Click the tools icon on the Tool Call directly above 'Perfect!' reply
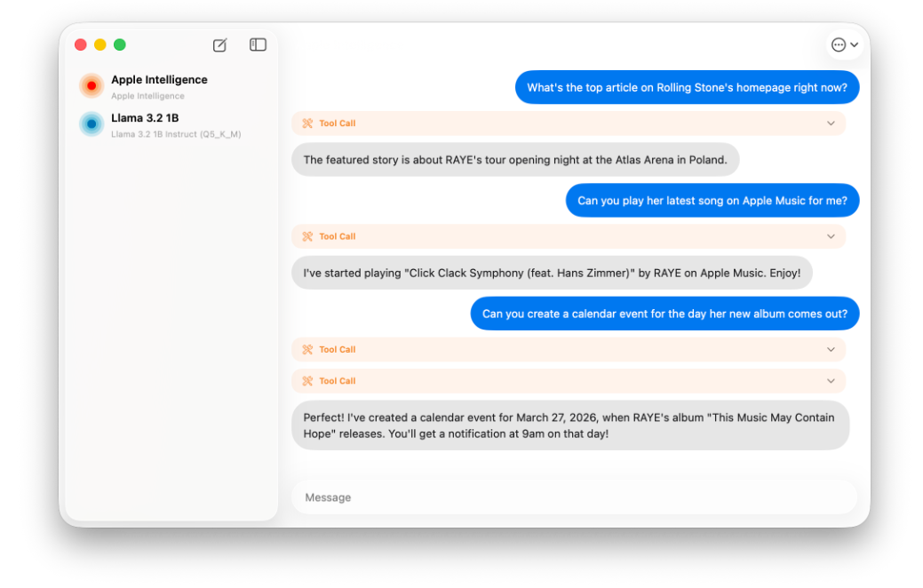Image resolution: width=923 pixels, height=588 pixels. coord(307,381)
